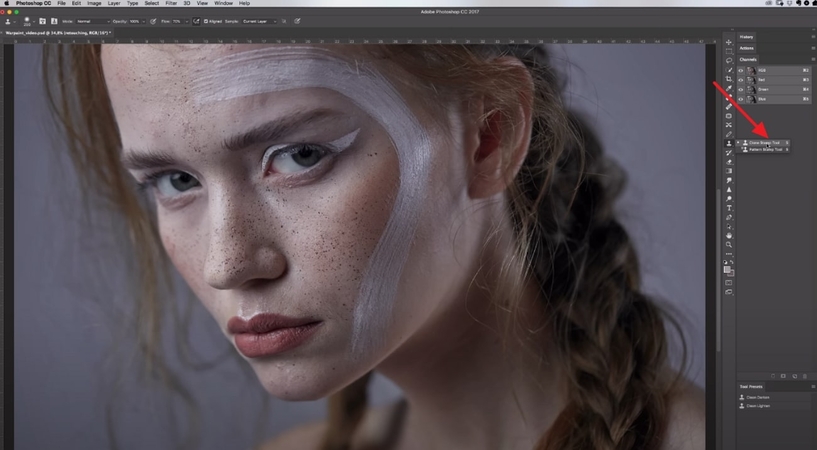Open the brush preset picker
Screen dimensions: 817x450
click(29, 21)
